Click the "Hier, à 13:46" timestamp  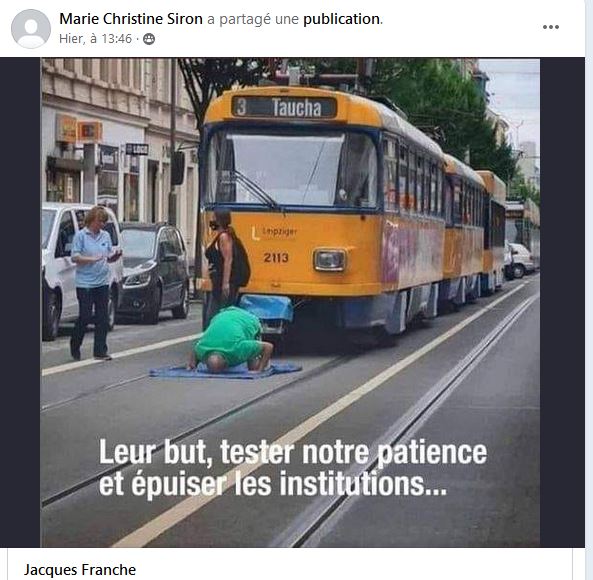[95, 39]
